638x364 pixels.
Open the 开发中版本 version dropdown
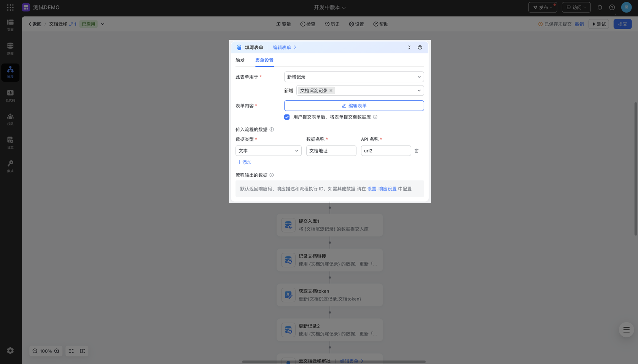329,7
